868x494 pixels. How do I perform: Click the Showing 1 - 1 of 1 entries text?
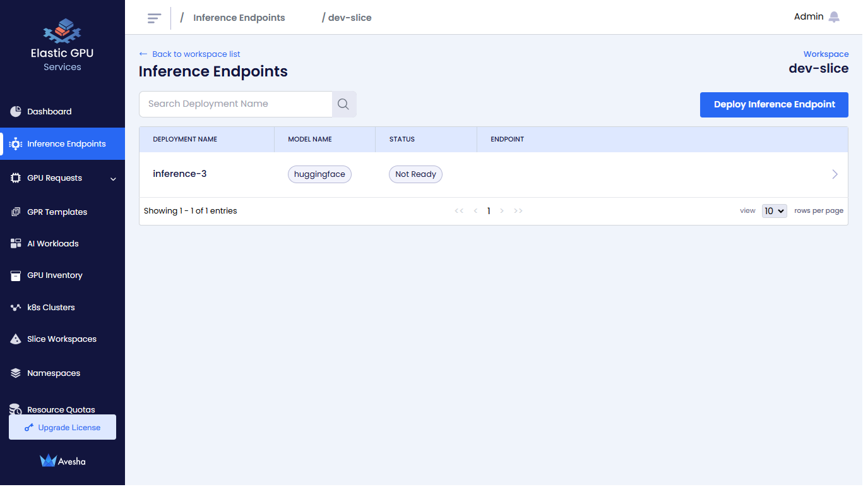[x=191, y=211]
